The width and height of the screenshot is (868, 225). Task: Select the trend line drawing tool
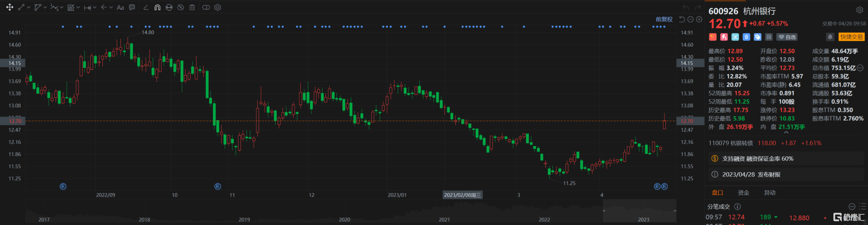[x=21, y=7]
